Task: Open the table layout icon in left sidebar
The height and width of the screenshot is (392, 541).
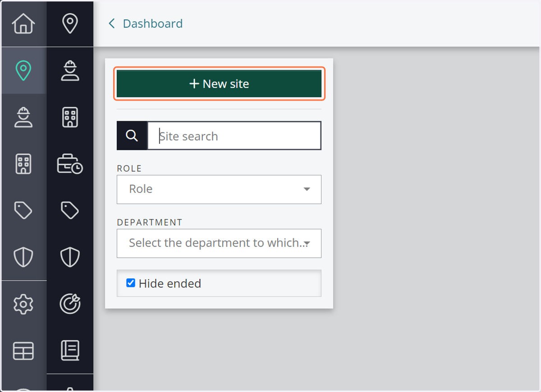Action: [23, 351]
